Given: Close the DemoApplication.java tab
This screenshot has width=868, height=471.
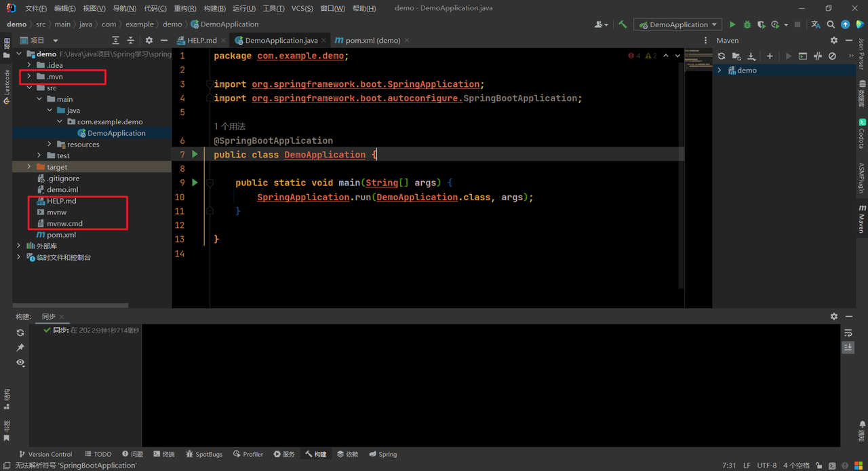Looking at the screenshot, I should (323, 41).
